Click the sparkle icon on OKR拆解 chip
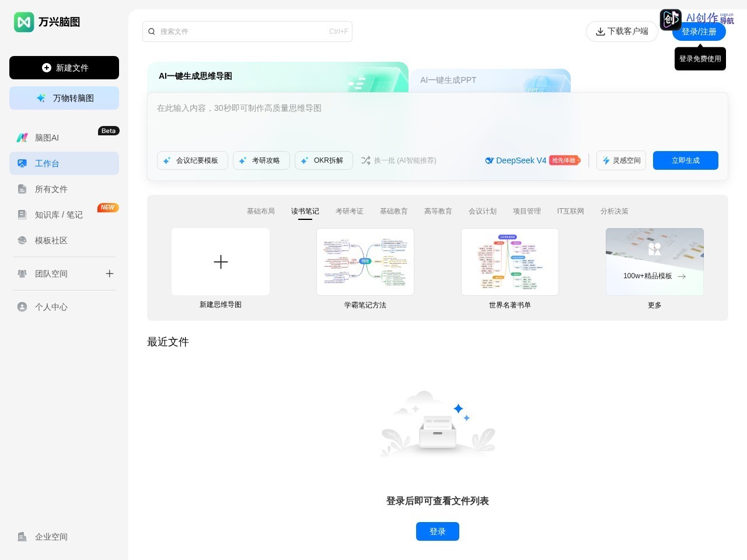The height and width of the screenshot is (560, 747). (305, 160)
